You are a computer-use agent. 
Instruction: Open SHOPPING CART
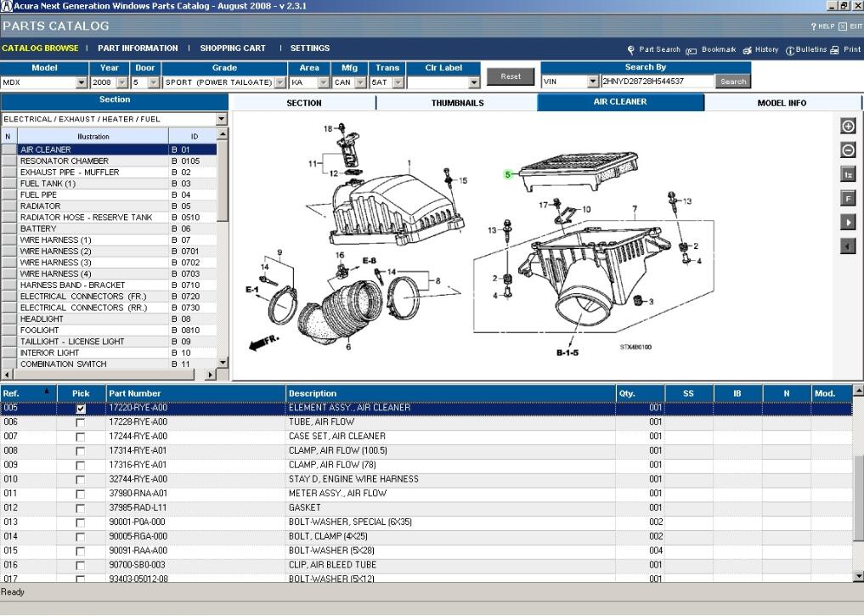[x=233, y=48]
